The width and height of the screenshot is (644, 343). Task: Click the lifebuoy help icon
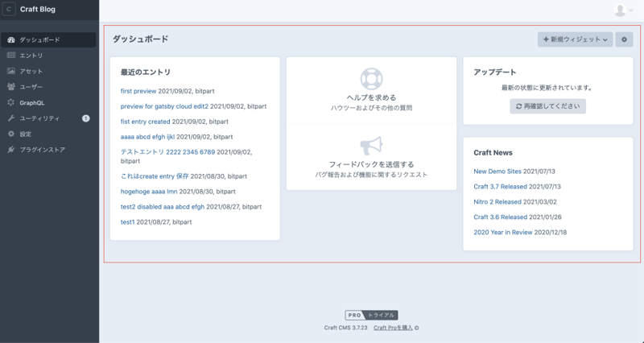click(x=371, y=79)
